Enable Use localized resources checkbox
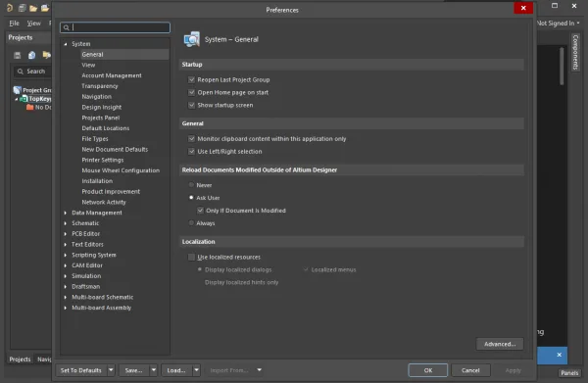Image resolution: width=588 pixels, height=383 pixels. click(192, 257)
